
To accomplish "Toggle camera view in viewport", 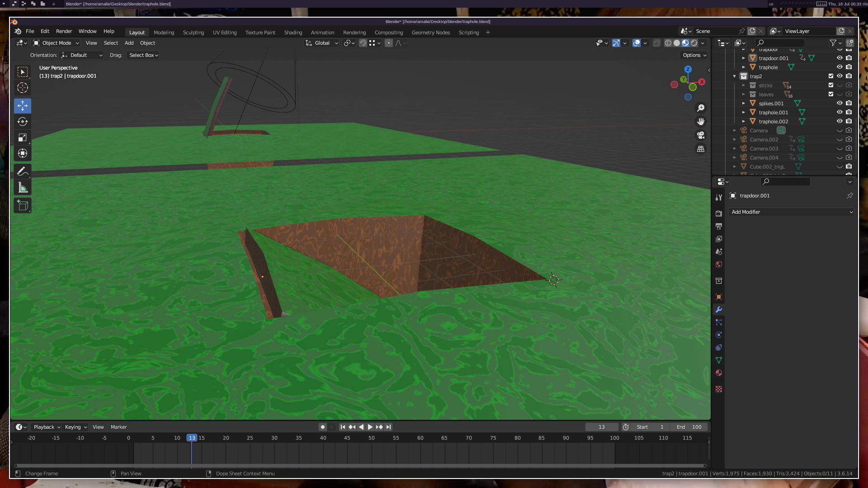I will click(701, 135).
